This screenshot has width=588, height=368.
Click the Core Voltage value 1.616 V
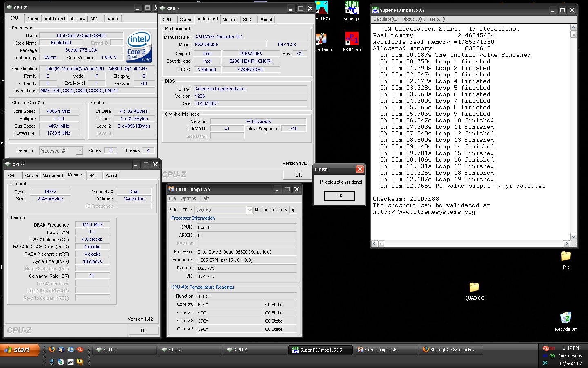109,57
